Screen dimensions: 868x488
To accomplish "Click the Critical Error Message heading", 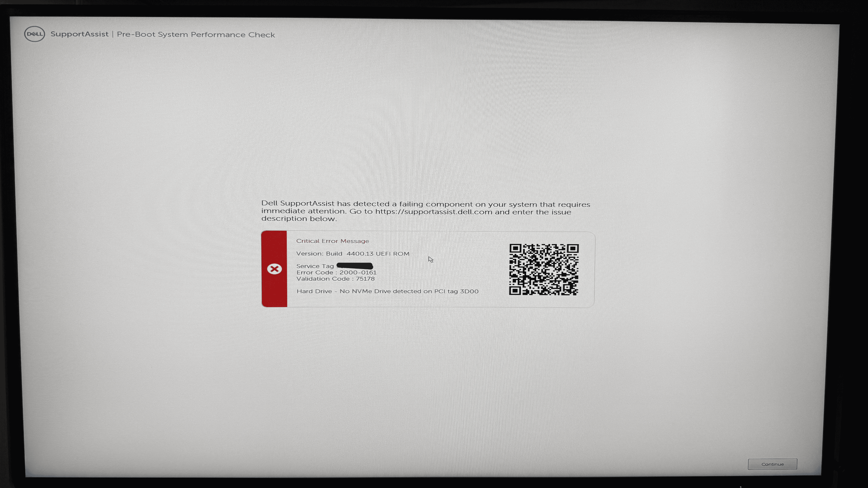I will [332, 241].
